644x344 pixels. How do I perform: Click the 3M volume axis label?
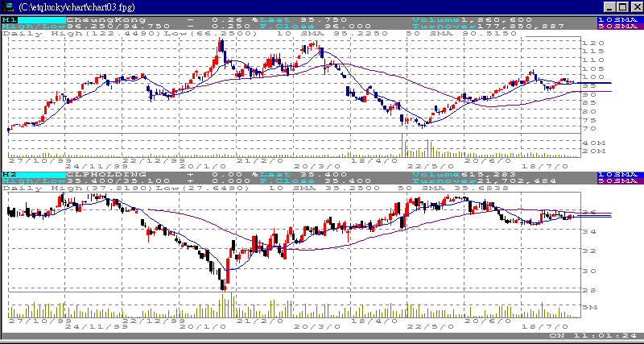tap(591, 308)
